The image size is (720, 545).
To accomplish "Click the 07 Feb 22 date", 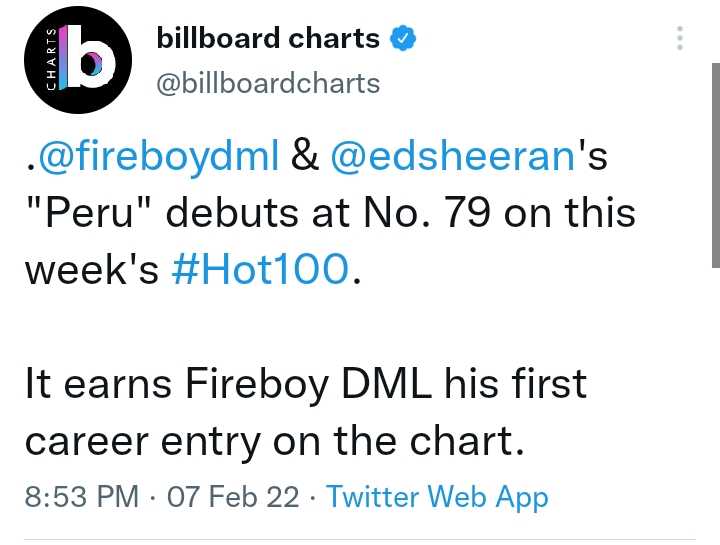I will (x=234, y=496).
